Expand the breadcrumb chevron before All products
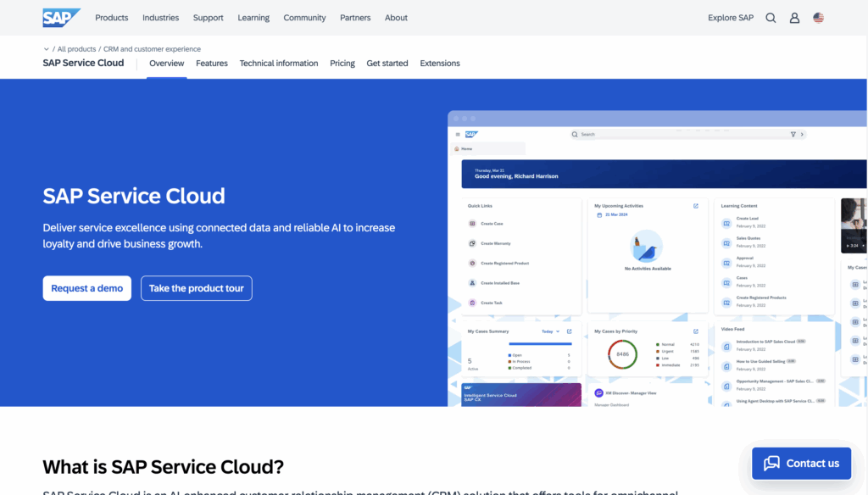 tap(46, 49)
